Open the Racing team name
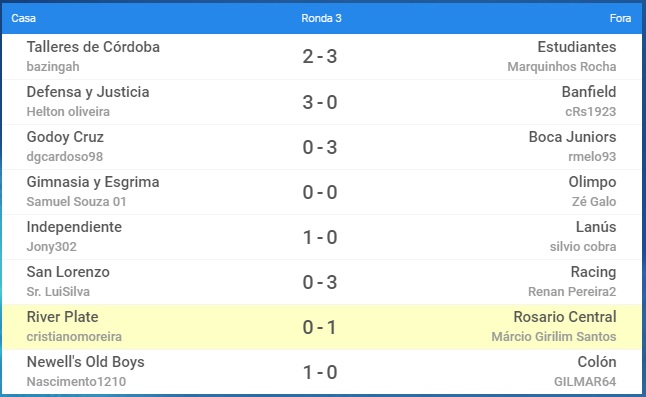This screenshot has height=397, width=646. [593, 272]
